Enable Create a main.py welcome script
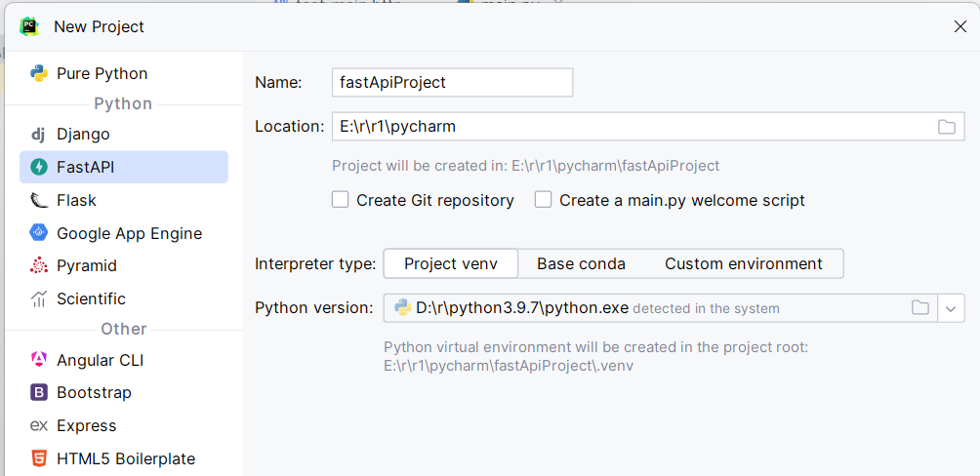This screenshot has height=476, width=980. [543, 200]
